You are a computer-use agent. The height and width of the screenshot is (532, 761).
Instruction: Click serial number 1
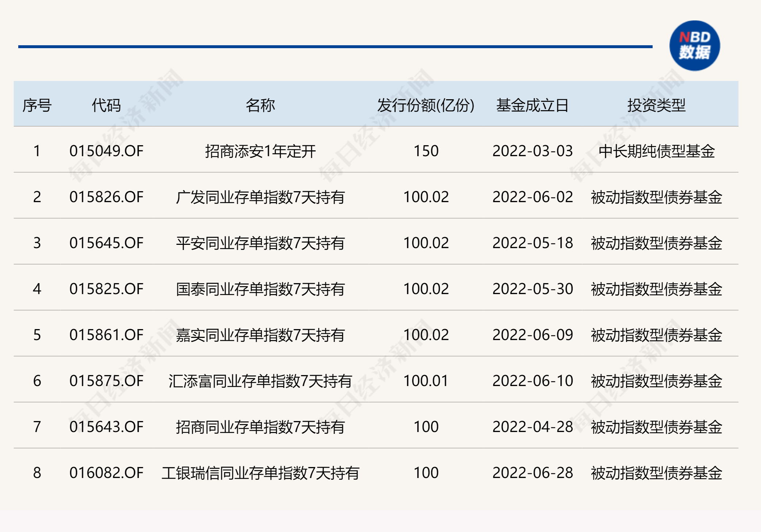(x=37, y=151)
